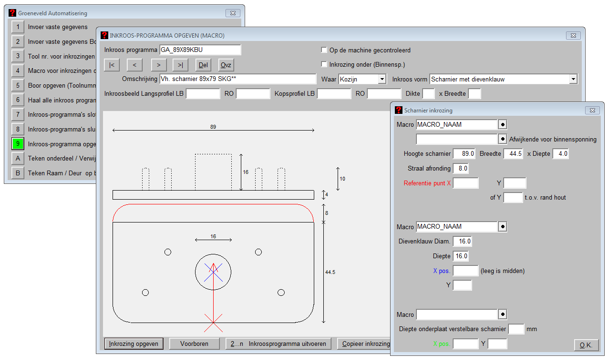The height and width of the screenshot is (364, 608).
Task: Open the Inkroos vorm dropdown list
Action: click(573, 79)
